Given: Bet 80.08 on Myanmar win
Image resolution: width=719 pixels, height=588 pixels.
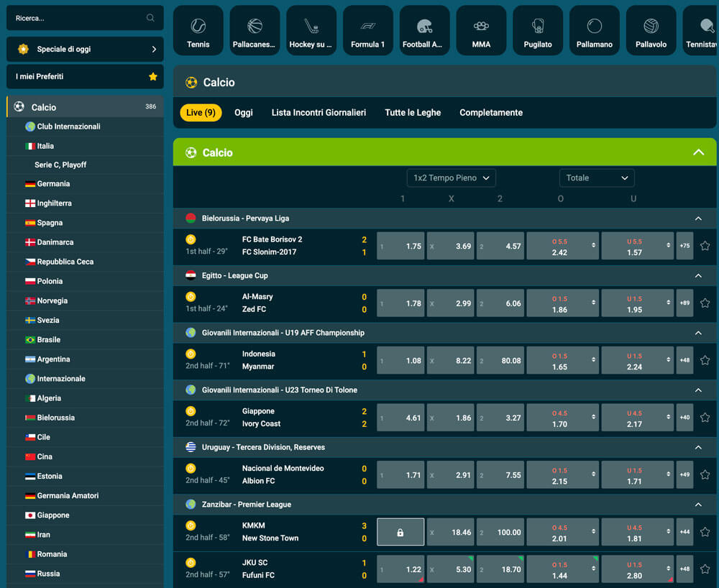Looking at the screenshot, I should coord(500,360).
